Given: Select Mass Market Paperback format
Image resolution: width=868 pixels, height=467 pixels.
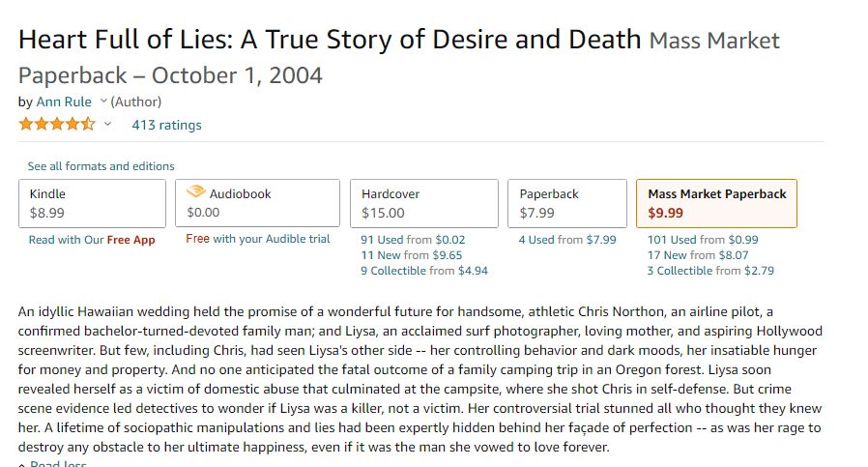Looking at the screenshot, I should [717, 203].
